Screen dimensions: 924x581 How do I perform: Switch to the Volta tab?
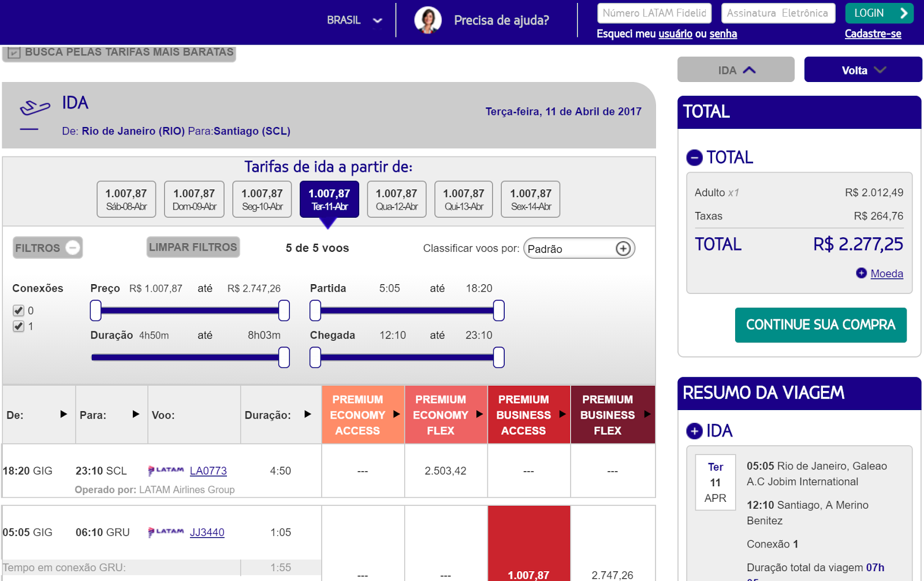click(863, 70)
